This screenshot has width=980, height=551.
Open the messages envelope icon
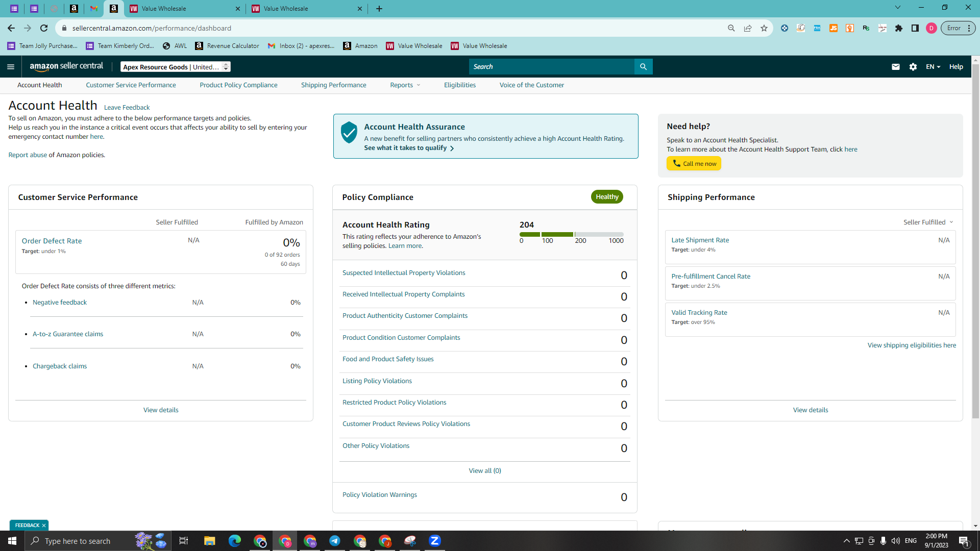[x=895, y=67]
